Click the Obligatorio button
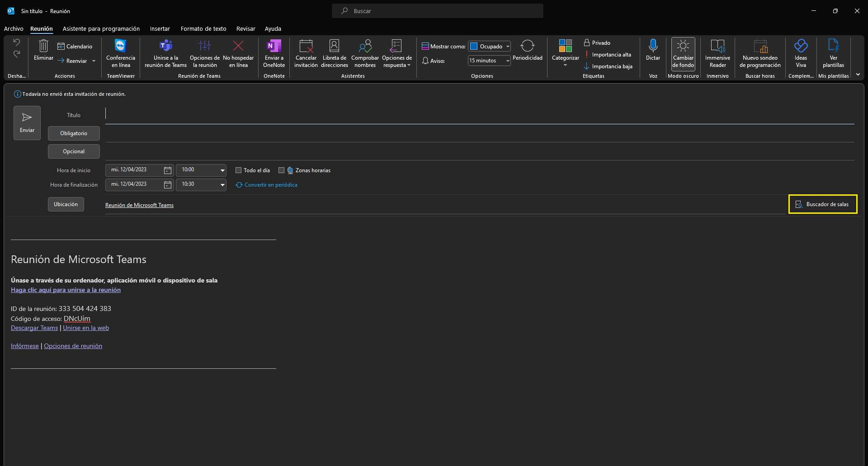Viewport: 868px width, 466px height. coord(74,133)
